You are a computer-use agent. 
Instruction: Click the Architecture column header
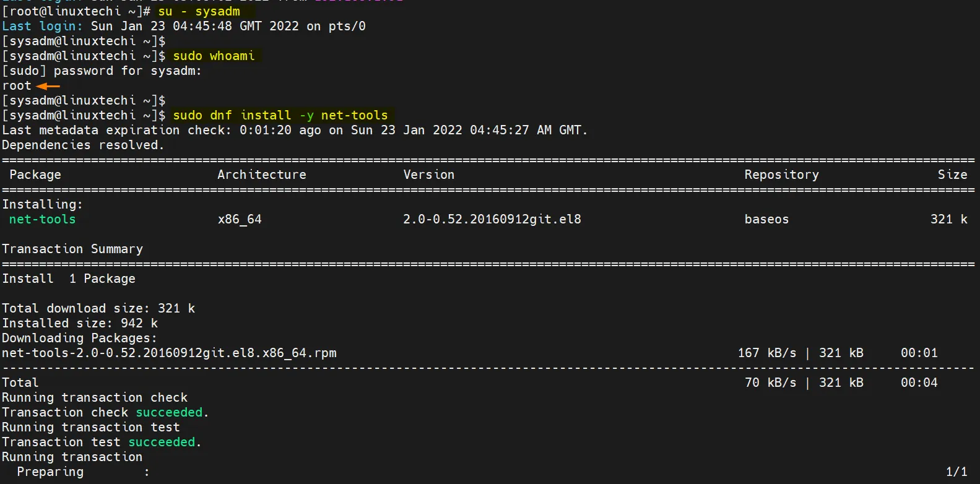(262, 175)
